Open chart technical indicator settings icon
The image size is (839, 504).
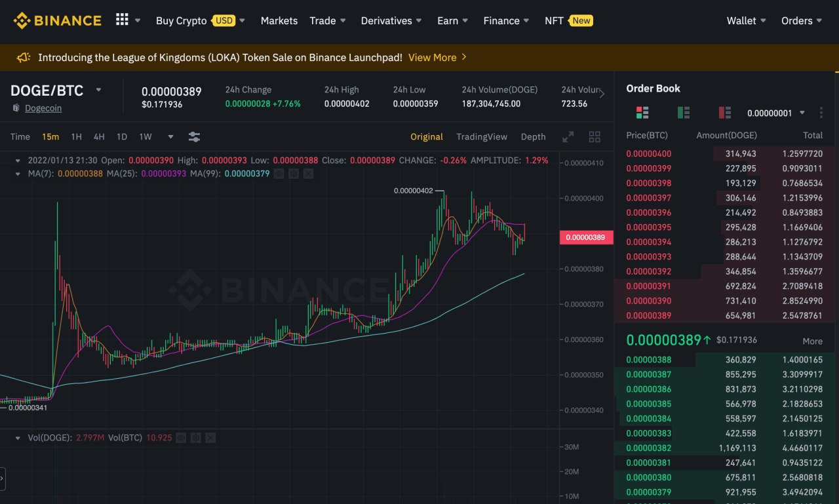coord(194,137)
